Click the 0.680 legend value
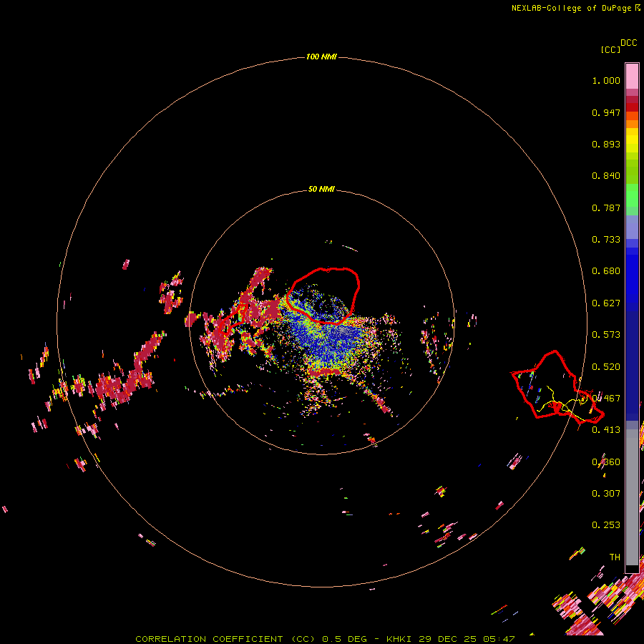 tap(606, 271)
